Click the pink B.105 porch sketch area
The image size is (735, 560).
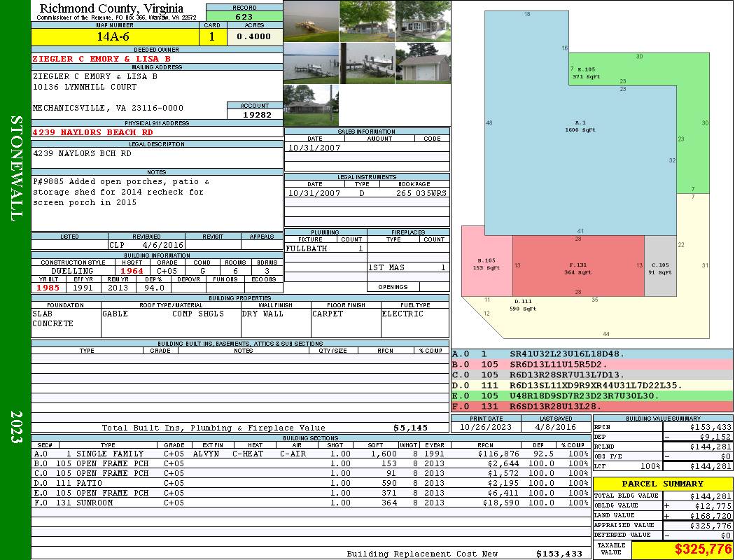coord(486,265)
